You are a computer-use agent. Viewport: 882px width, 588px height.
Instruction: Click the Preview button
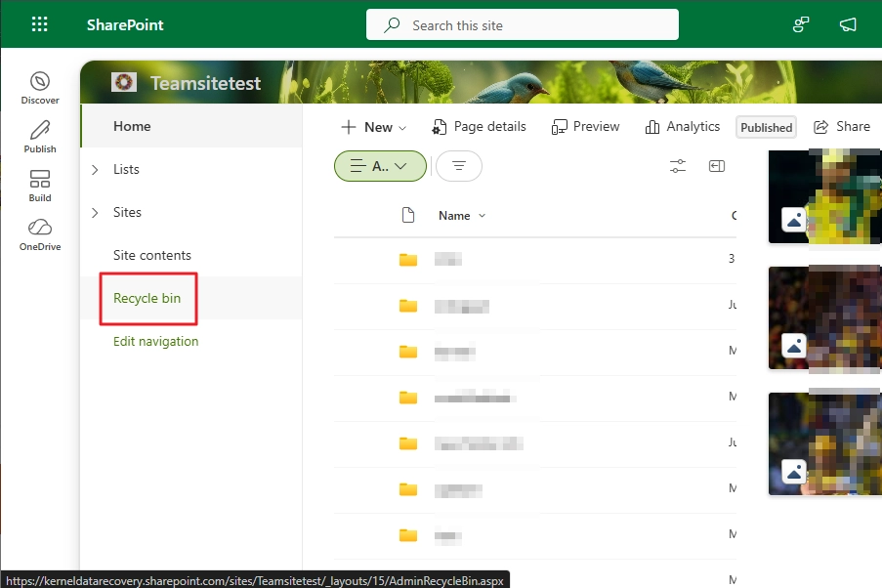[x=586, y=127]
